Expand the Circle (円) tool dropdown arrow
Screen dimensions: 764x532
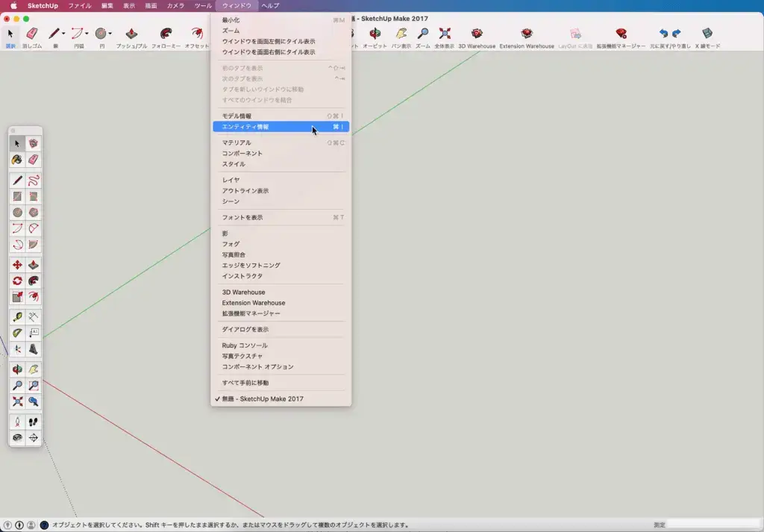click(110, 34)
